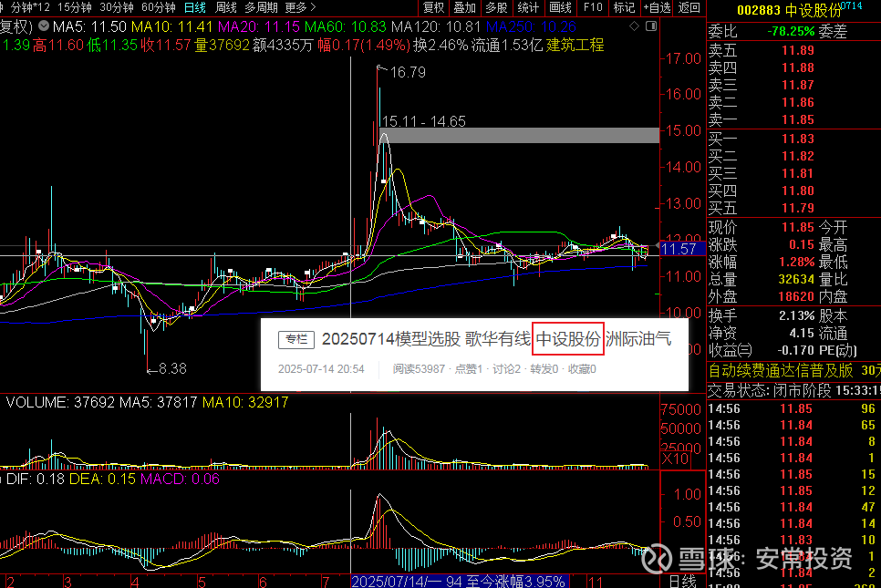Click the 11.57 current price axis tag

pos(682,249)
